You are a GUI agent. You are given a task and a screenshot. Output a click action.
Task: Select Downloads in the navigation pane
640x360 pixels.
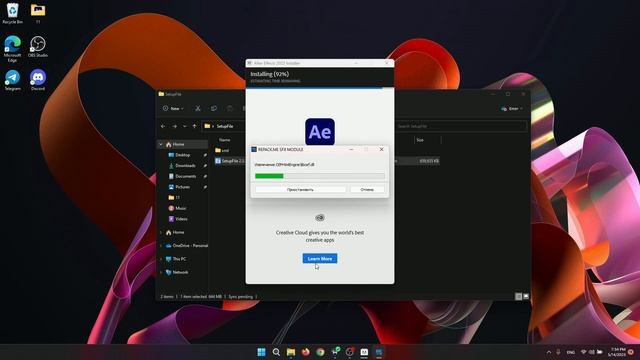(x=185, y=166)
